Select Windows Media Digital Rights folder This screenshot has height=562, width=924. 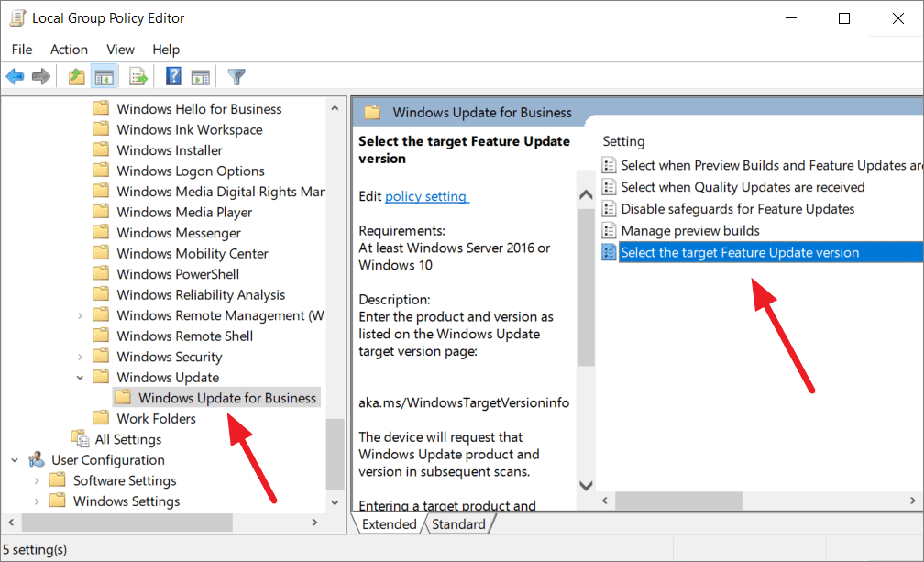[x=220, y=192]
